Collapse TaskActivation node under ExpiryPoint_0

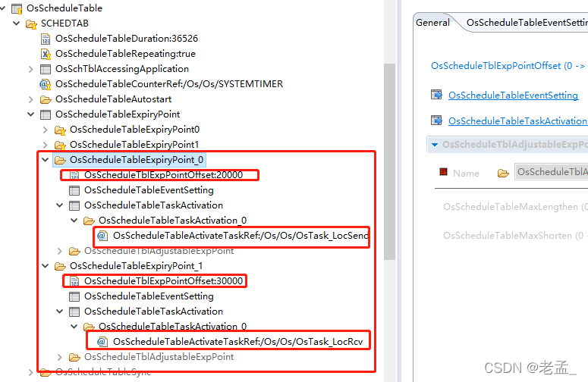60,205
